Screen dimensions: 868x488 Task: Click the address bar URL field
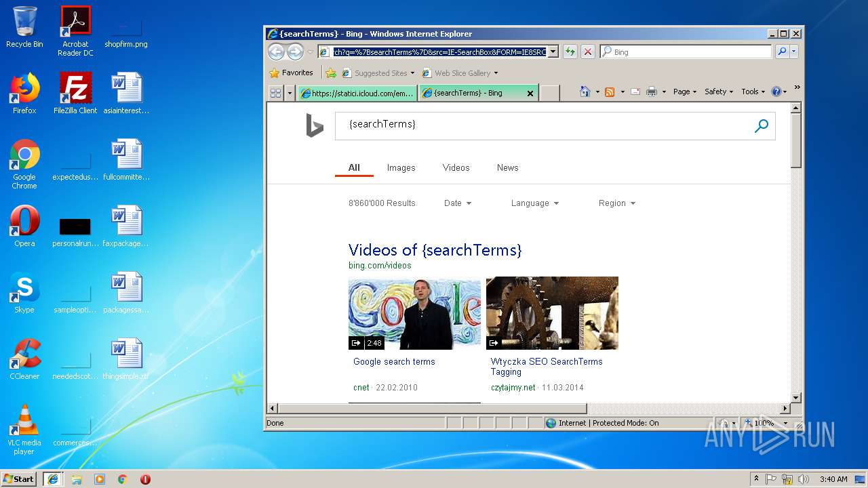coord(439,52)
